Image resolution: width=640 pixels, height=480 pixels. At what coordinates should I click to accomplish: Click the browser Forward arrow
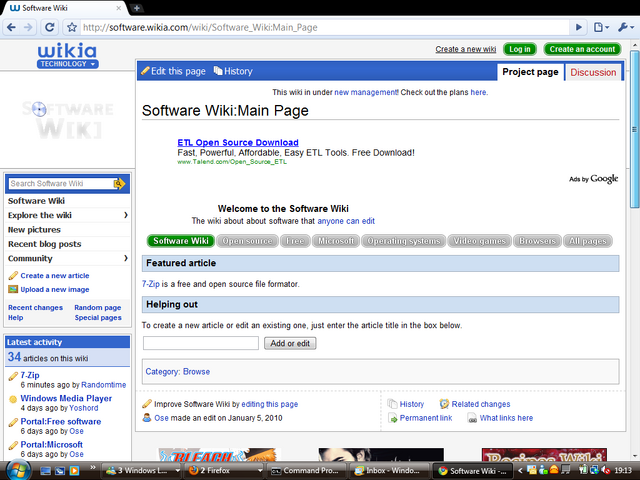click(x=28, y=27)
